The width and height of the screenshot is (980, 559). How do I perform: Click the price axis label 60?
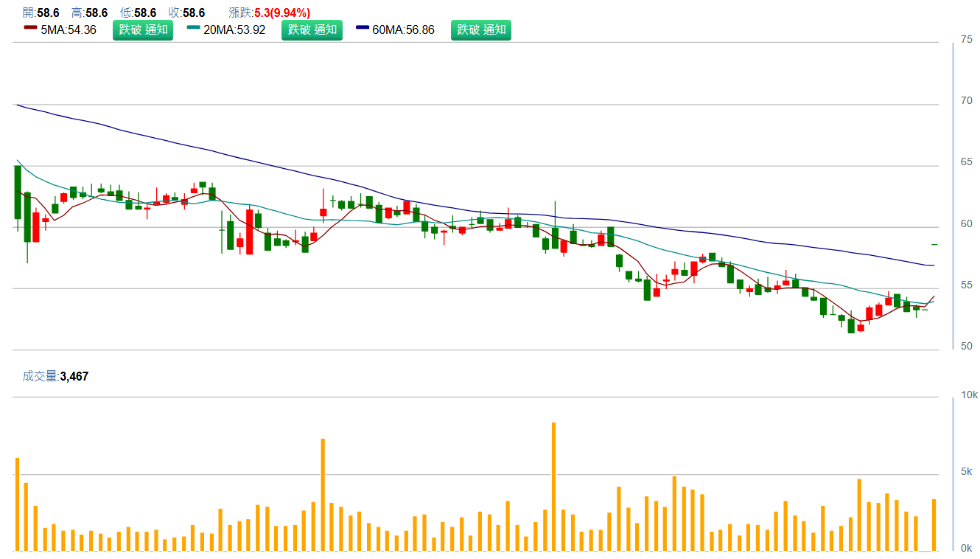click(x=967, y=223)
